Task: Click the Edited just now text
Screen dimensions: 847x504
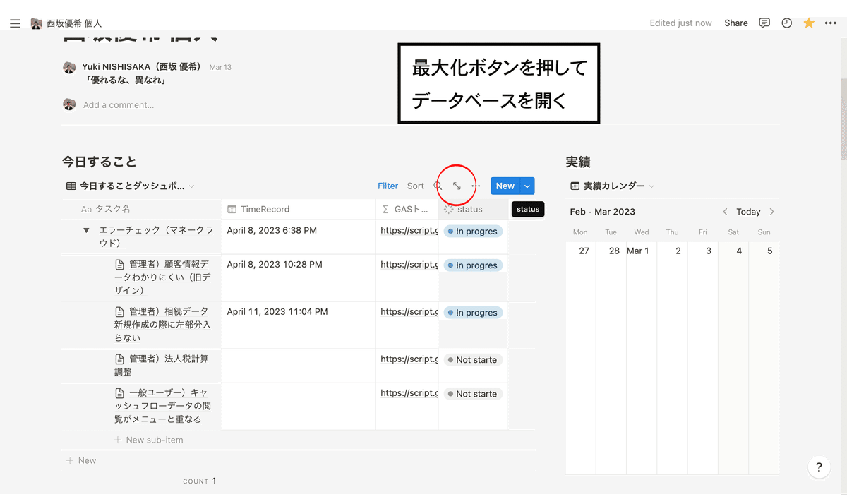Action: point(680,23)
